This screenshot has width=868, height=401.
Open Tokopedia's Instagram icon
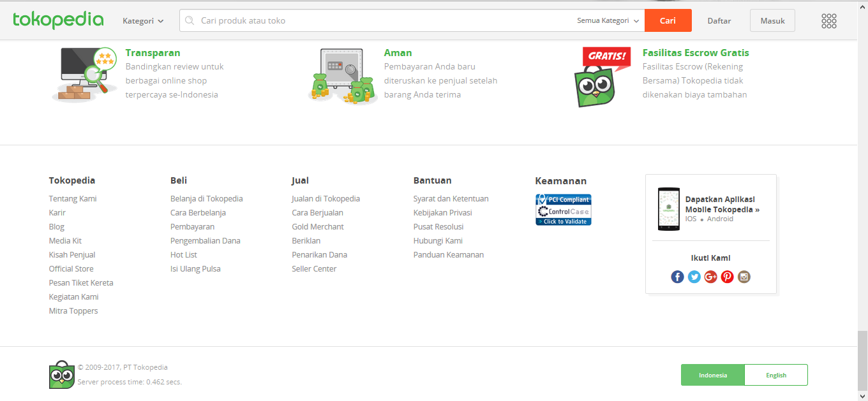pyautogui.click(x=744, y=277)
